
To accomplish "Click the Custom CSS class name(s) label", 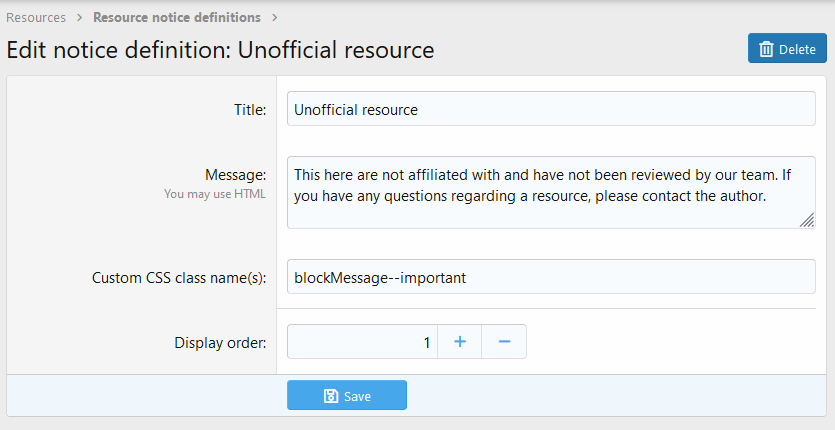I will point(178,277).
